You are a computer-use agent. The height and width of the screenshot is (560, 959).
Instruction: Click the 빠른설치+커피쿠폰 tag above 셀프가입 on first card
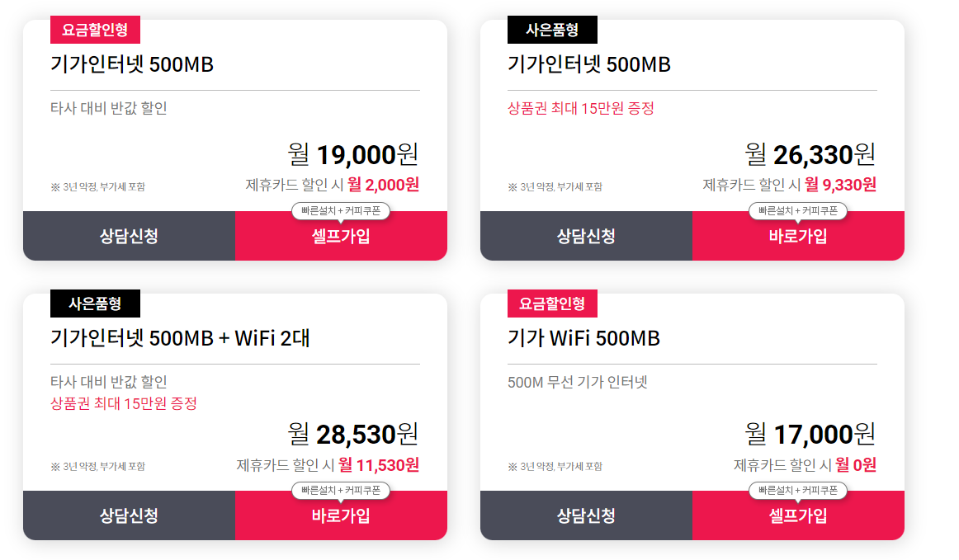342,211
